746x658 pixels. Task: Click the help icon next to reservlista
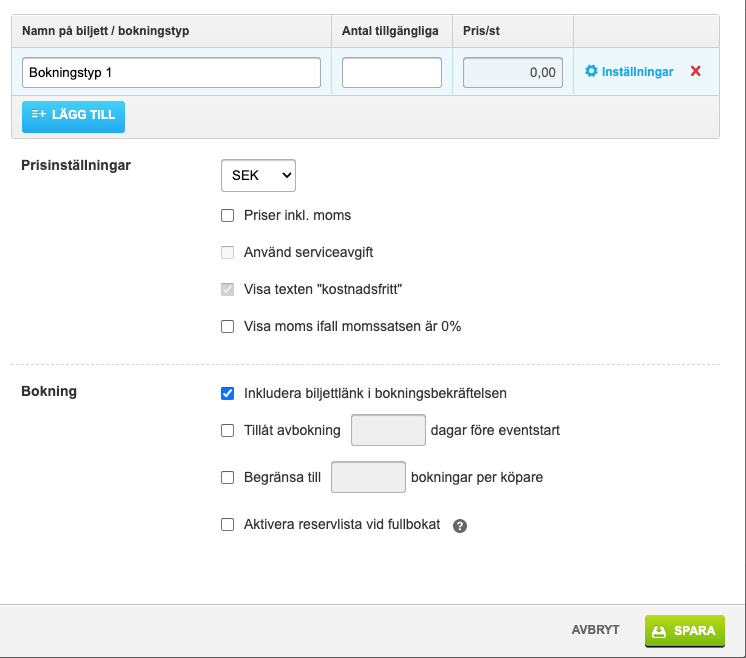tap(460, 525)
